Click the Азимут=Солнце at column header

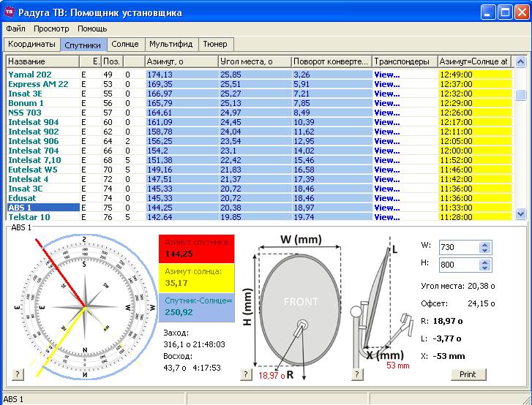pyautogui.click(x=474, y=61)
